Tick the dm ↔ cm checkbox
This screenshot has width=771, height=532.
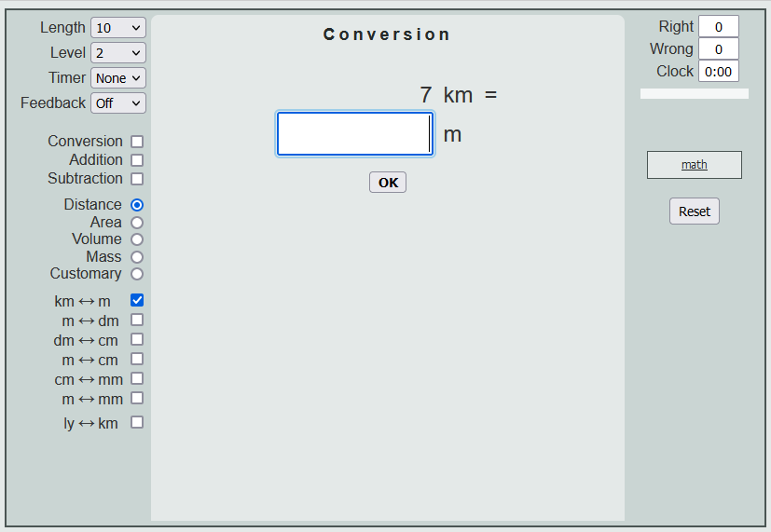coord(137,339)
